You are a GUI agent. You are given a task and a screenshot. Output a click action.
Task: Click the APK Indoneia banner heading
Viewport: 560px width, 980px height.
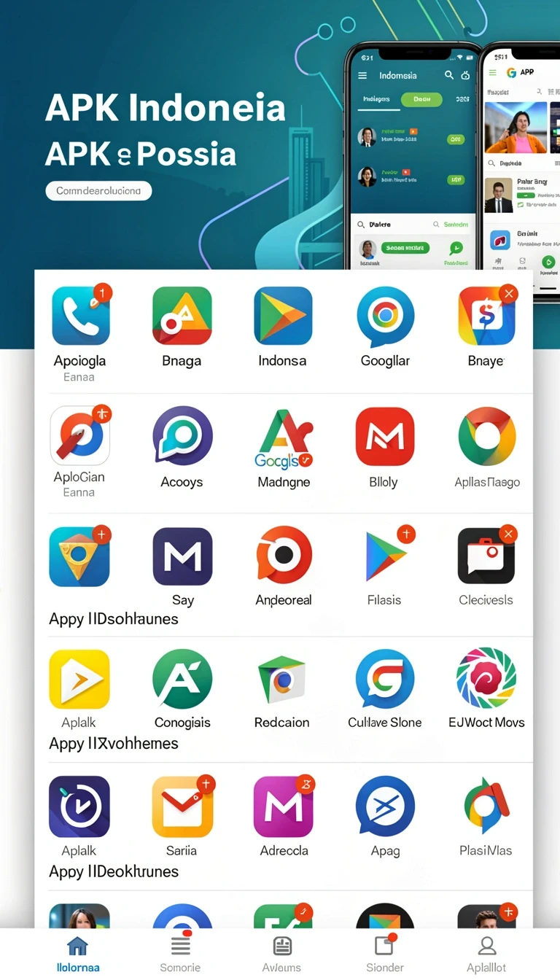[x=166, y=108]
